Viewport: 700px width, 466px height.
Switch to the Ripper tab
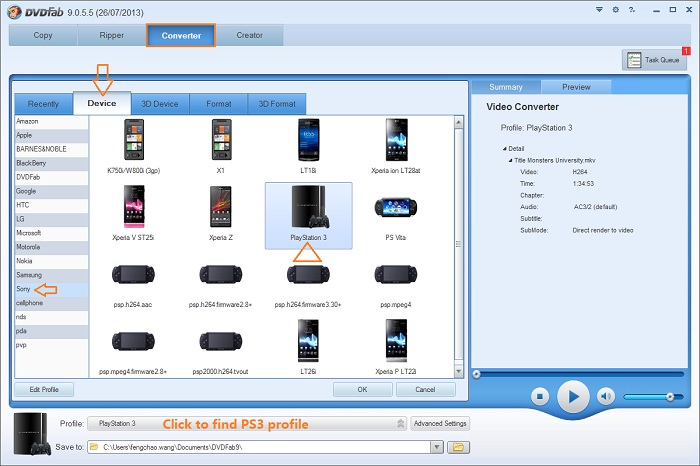[112, 35]
